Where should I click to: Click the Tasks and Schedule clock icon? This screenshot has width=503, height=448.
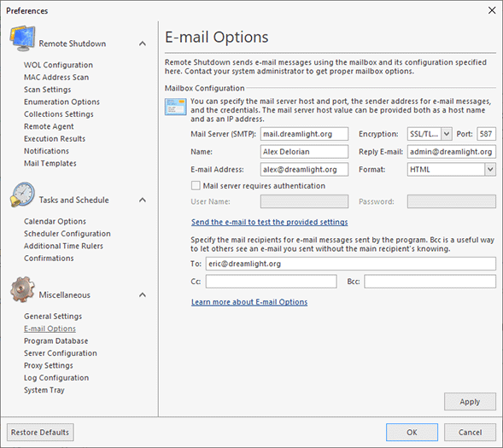tap(22, 195)
